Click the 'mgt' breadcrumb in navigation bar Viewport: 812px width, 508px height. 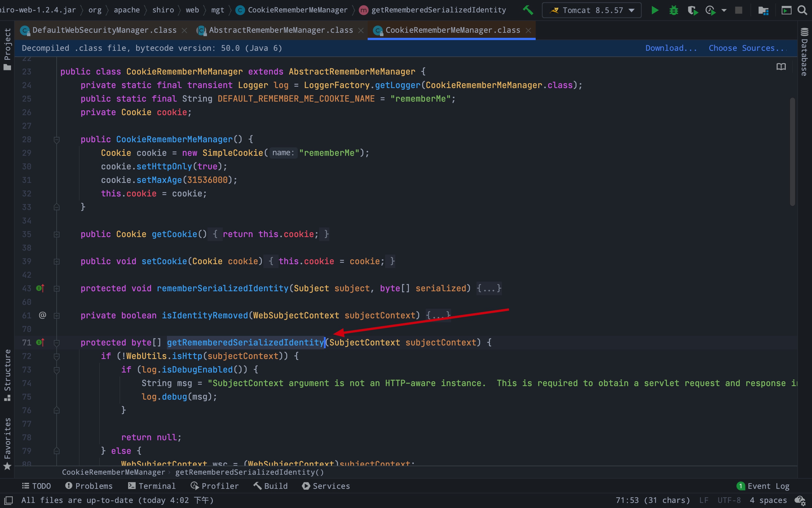217,10
